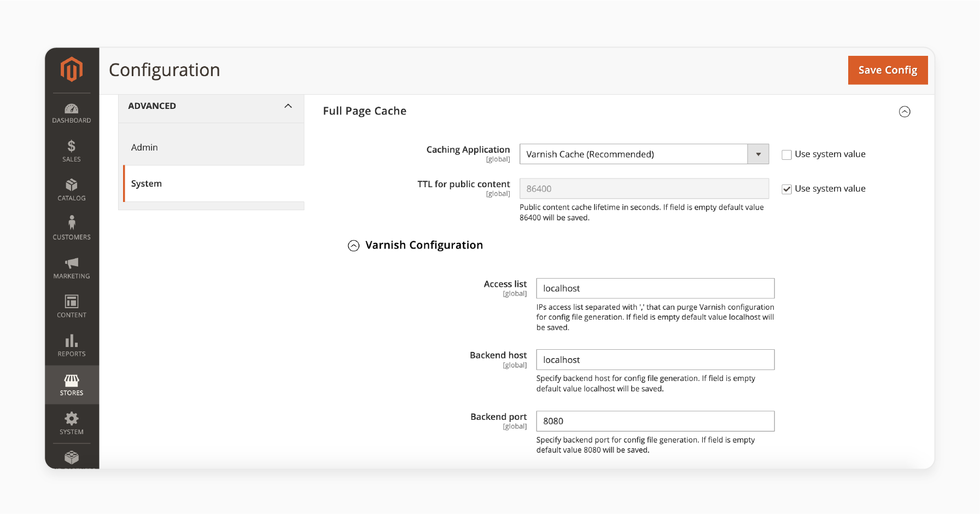The image size is (980, 514).
Task: Click the TTL for public content field
Action: 644,188
